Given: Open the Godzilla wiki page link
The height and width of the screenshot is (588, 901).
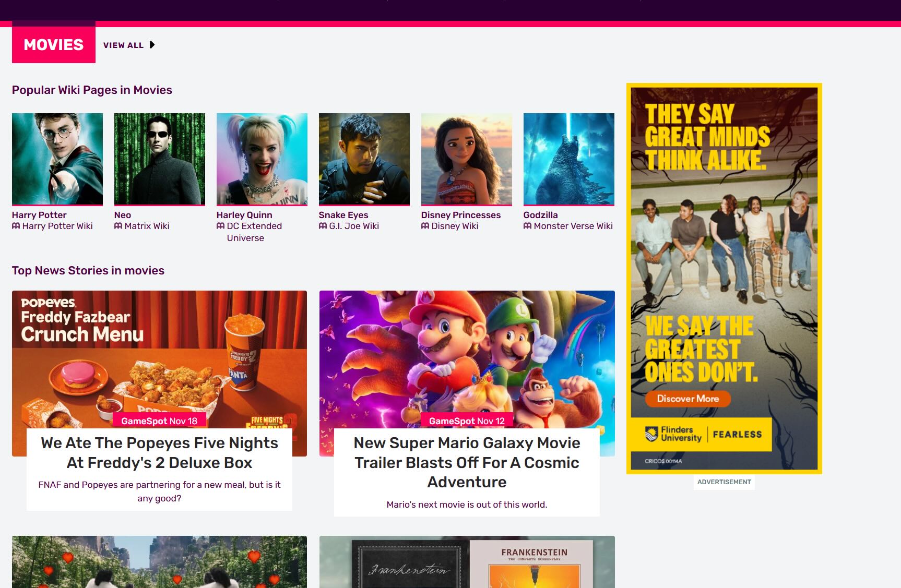Looking at the screenshot, I should [540, 214].
